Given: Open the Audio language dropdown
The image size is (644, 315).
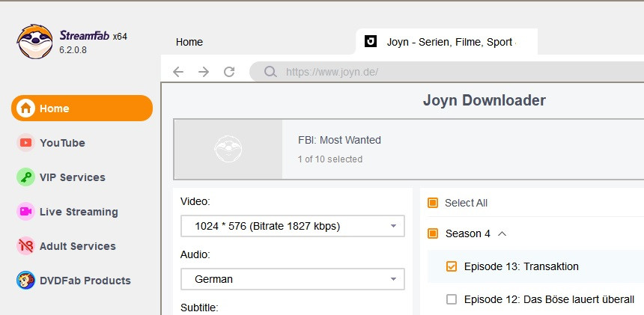Looking at the screenshot, I should pos(292,279).
